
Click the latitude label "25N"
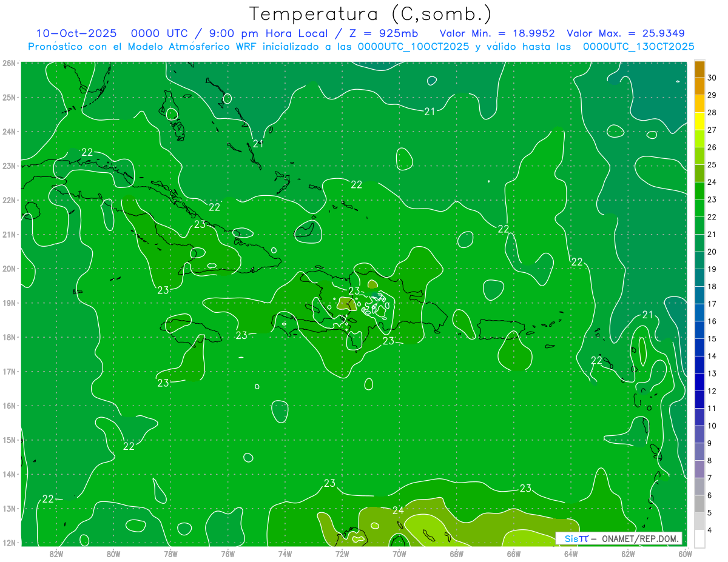coord(9,97)
